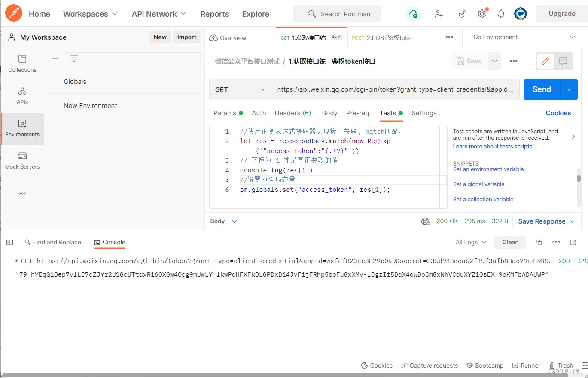The height and width of the screenshot is (378, 588).
Task: Open the user avatar menu
Action: (x=521, y=14)
